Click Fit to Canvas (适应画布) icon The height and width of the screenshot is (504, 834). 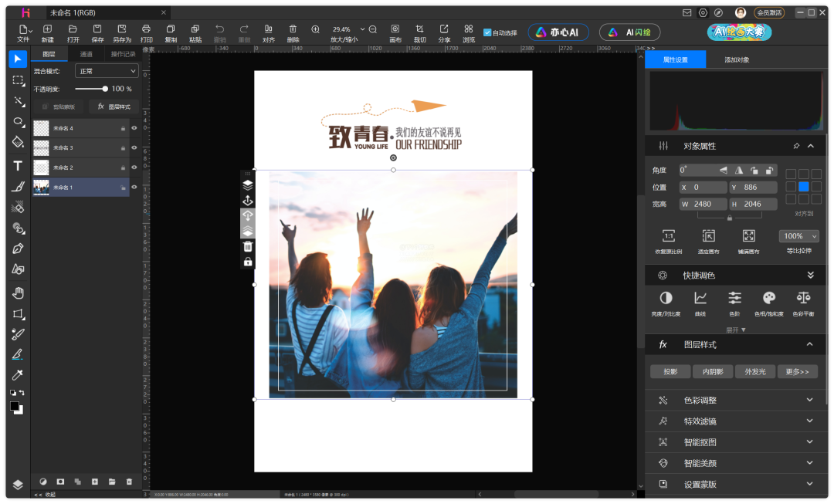click(707, 240)
